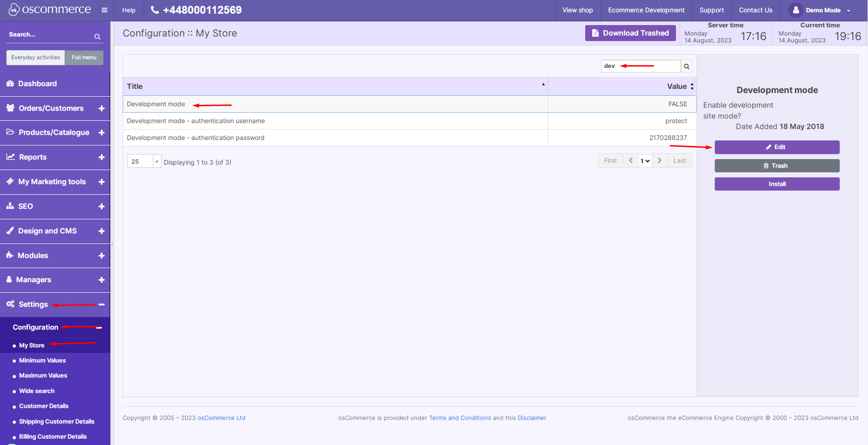Expand the Managers section

coord(102,280)
